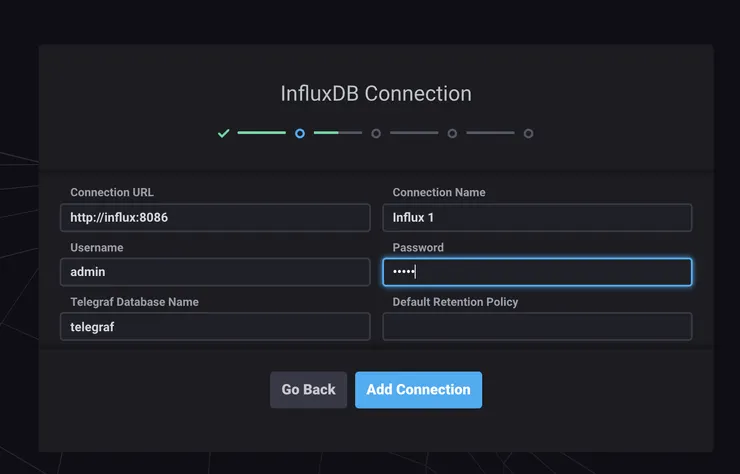Image resolution: width=740 pixels, height=474 pixels.
Task: Click the InfluxDB Connection heading
Action: pyautogui.click(x=376, y=94)
